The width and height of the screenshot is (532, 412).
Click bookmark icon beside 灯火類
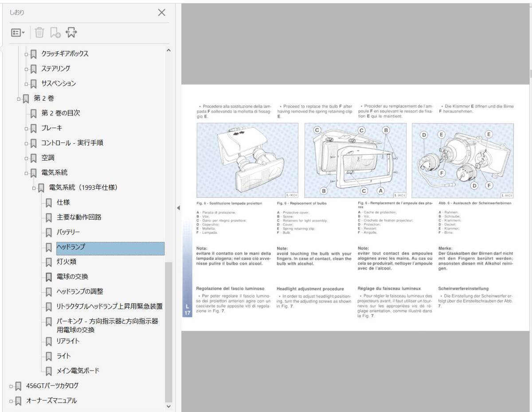49,263
